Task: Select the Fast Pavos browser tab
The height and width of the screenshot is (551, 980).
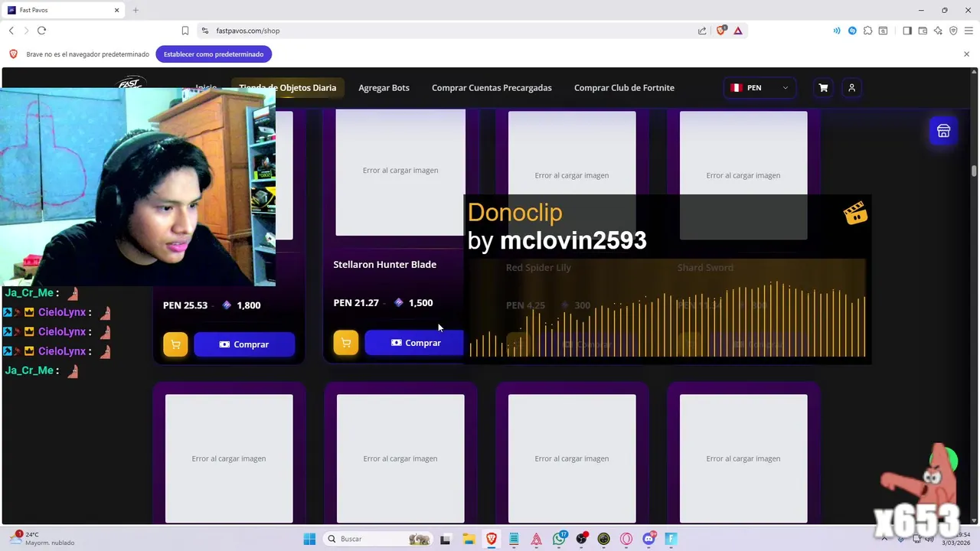Action: (64, 10)
